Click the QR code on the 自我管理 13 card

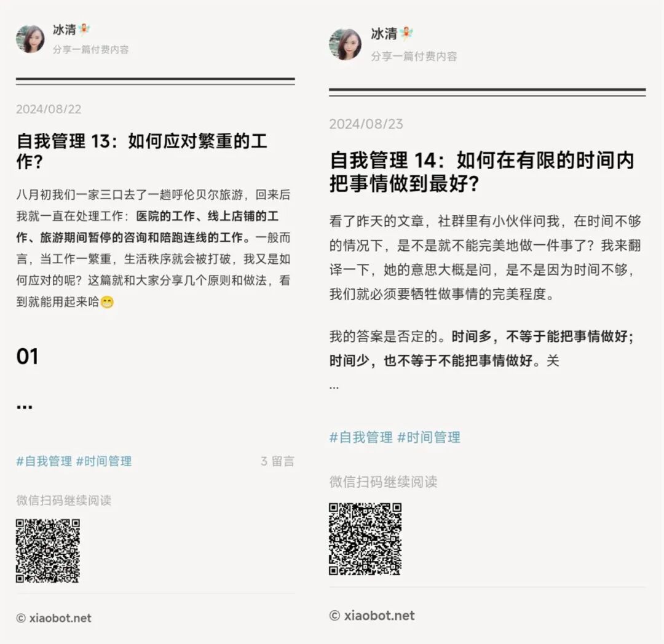(x=48, y=551)
